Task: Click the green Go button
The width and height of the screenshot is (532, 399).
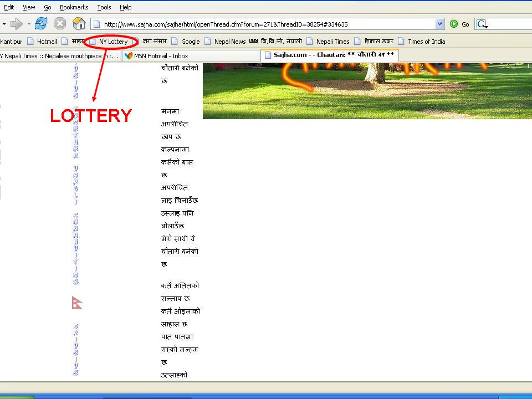Action: [x=459, y=24]
